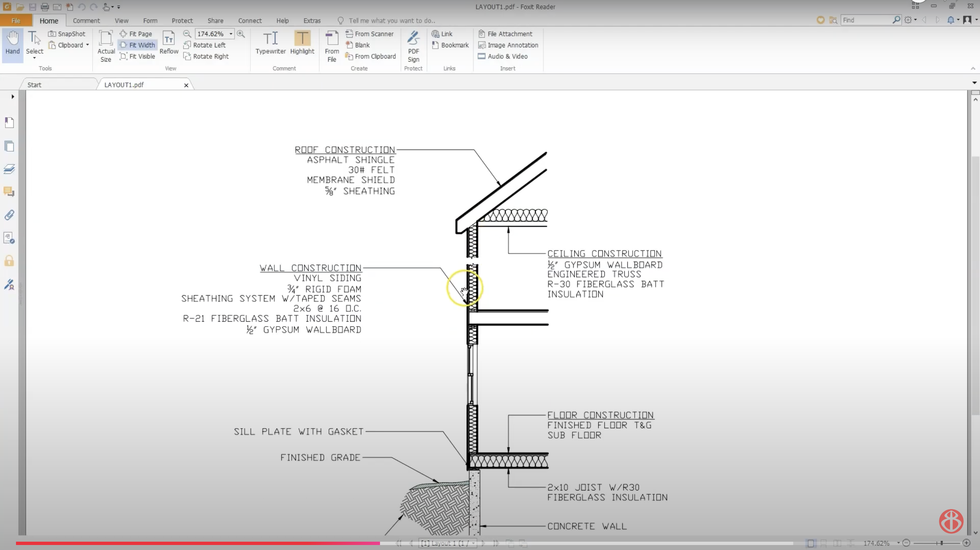The width and height of the screenshot is (980, 550).
Task: Expand the left navigation panel arrow
Action: (x=13, y=97)
